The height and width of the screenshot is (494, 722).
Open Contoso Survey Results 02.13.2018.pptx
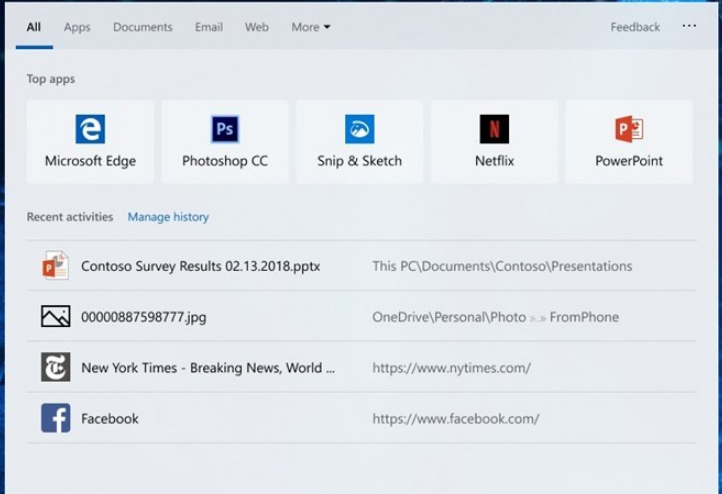pos(200,266)
